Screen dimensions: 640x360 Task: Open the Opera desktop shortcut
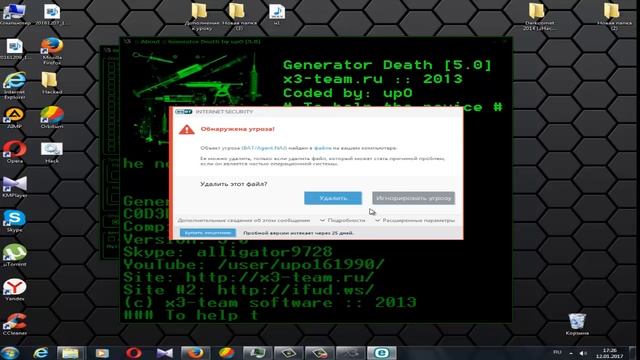14,152
